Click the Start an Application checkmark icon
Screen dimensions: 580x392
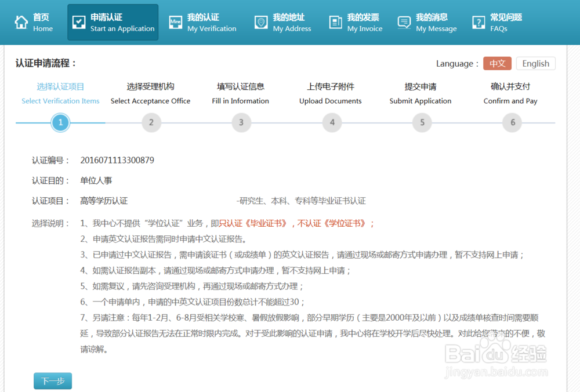(81, 21)
